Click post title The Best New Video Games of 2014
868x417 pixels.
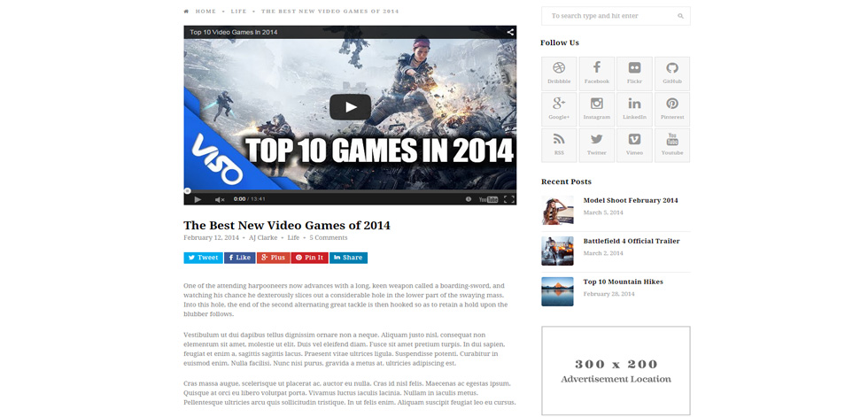[287, 225]
